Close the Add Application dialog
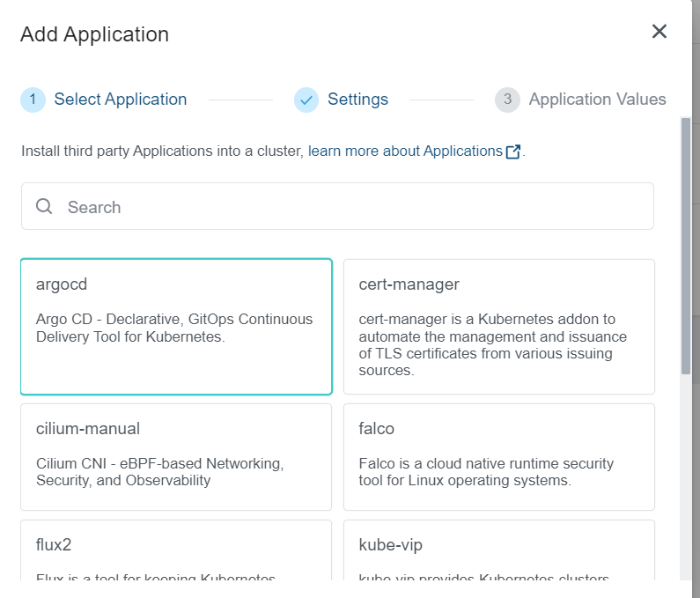The width and height of the screenshot is (700, 598). pyautogui.click(x=659, y=32)
